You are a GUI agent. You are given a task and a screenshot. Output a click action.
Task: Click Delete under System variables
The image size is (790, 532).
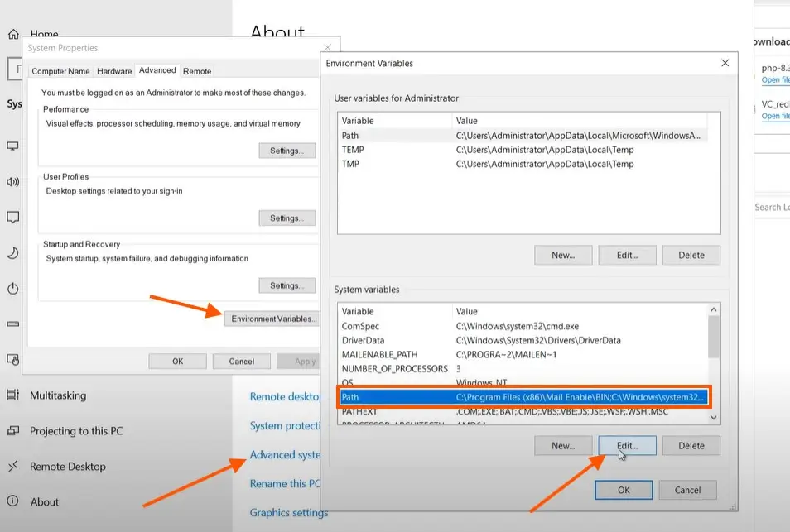pos(691,446)
